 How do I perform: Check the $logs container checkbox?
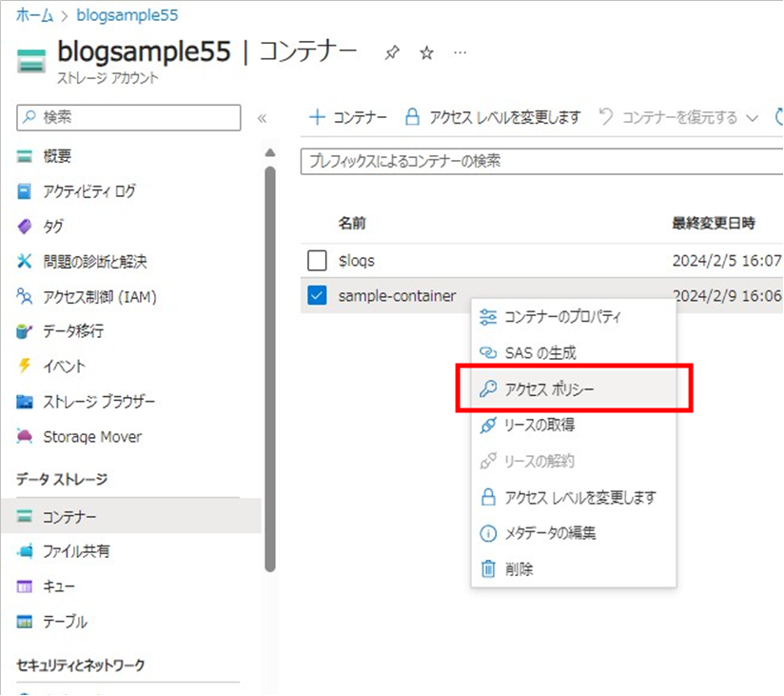(x=315, y=260)
